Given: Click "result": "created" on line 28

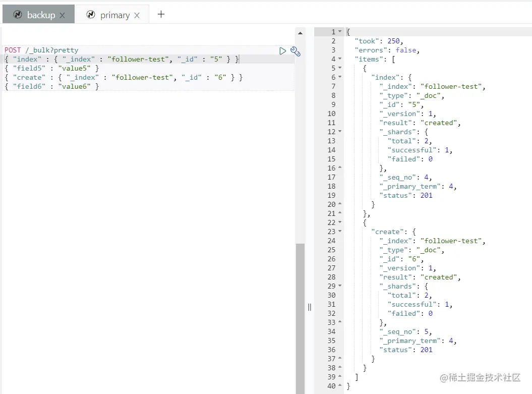Looking at the screenshot, I should click(x=420, y=277).
